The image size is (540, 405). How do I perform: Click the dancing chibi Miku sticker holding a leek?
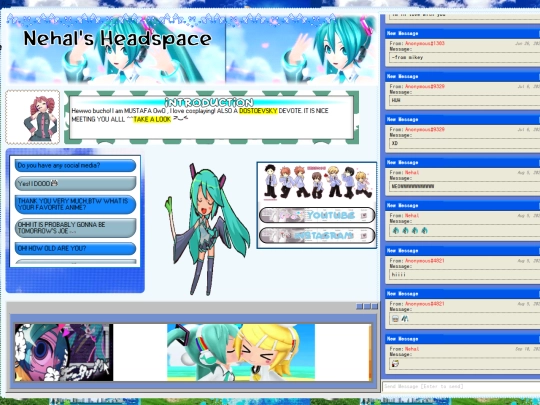click(208, 230)
